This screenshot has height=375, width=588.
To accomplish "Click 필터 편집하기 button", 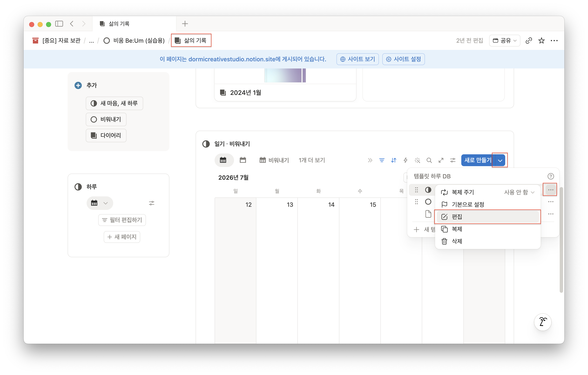I will click(122, 220).
